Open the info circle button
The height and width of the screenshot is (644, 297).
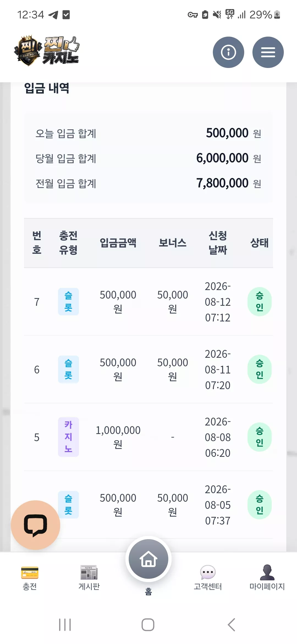(x=228, y=52)
